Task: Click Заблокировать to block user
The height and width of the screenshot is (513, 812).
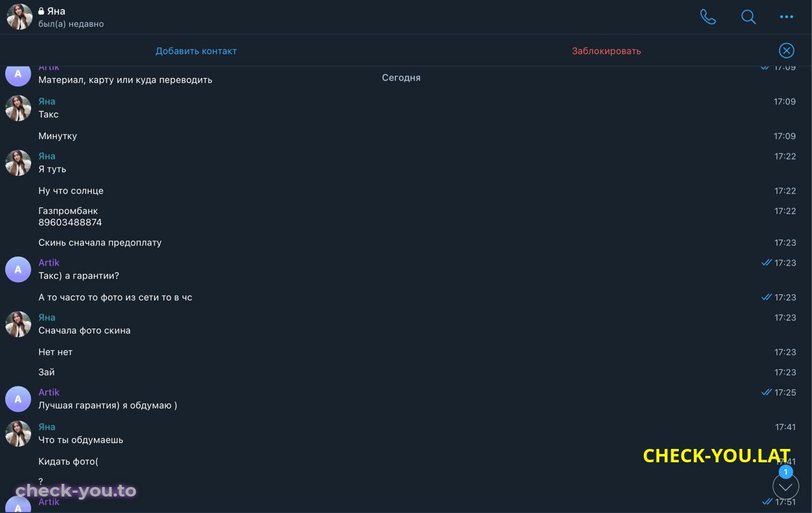Action: (606, 51)
